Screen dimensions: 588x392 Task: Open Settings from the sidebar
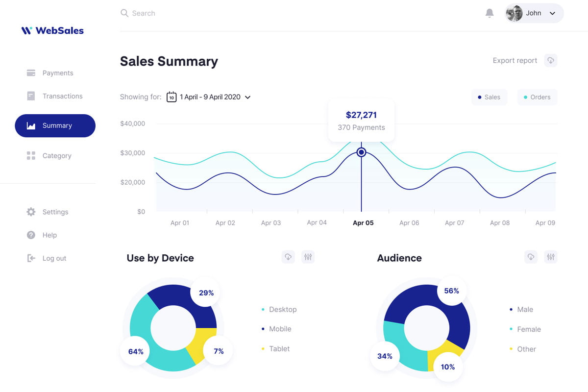click(55, 212)
